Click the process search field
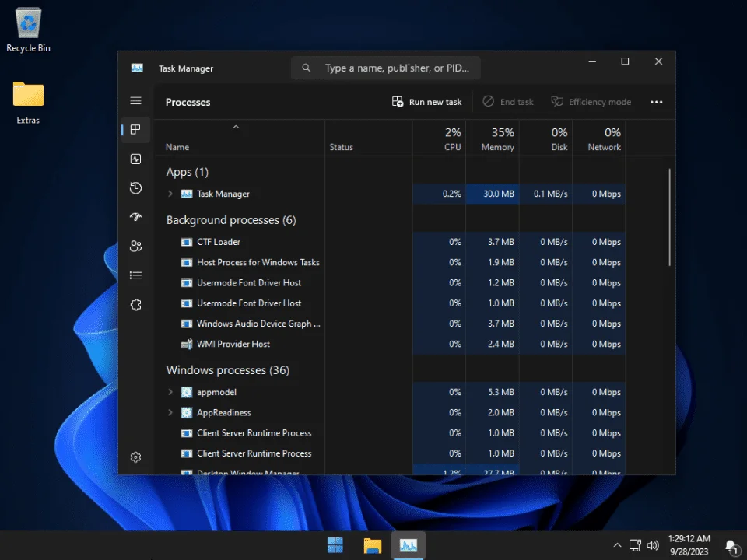This screenshot has width=747, height=560. point(386,68)
